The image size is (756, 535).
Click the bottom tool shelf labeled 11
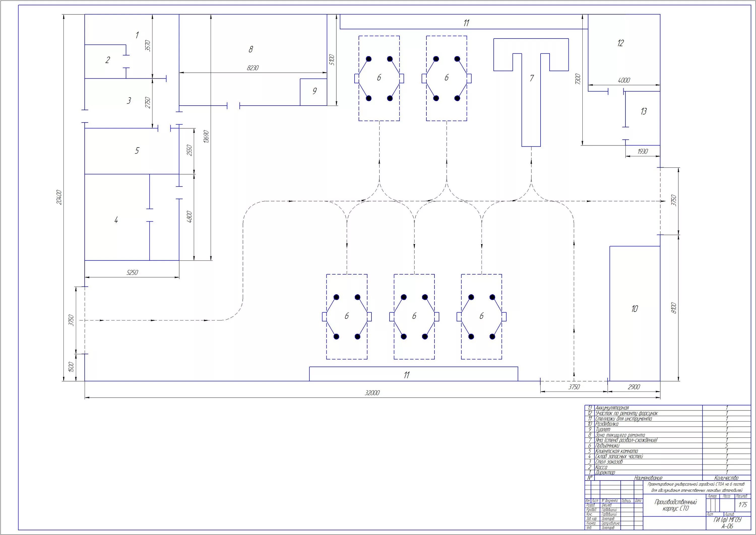point(407,375)
